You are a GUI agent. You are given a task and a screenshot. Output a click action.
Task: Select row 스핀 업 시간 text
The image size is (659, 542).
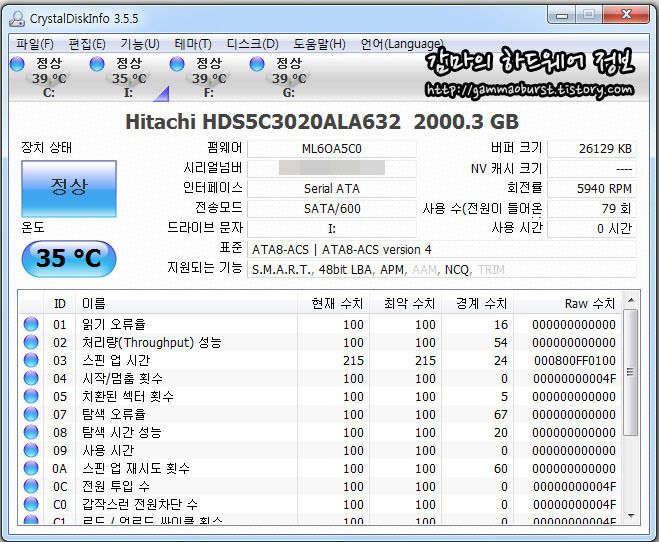[x=116, y=360]
